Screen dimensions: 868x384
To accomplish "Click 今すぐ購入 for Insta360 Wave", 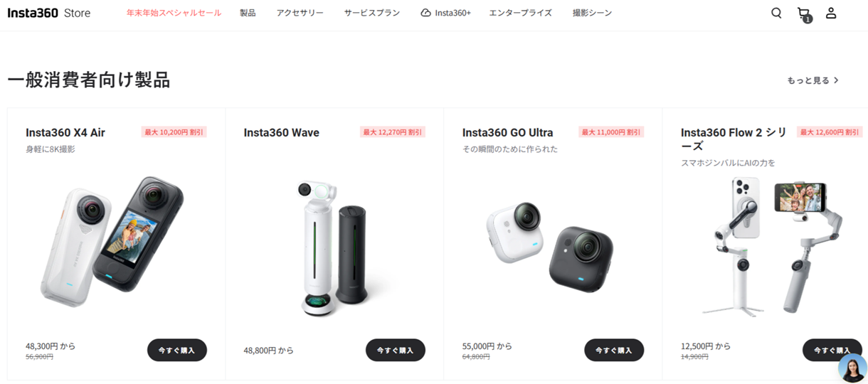I will click(x=396, y=350).
